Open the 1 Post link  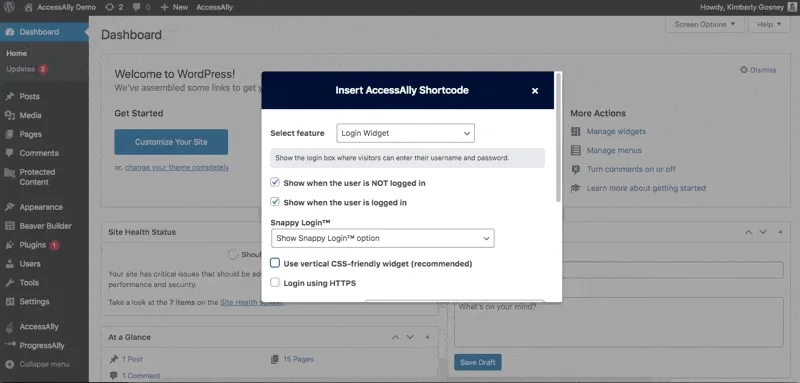[132, 359]
